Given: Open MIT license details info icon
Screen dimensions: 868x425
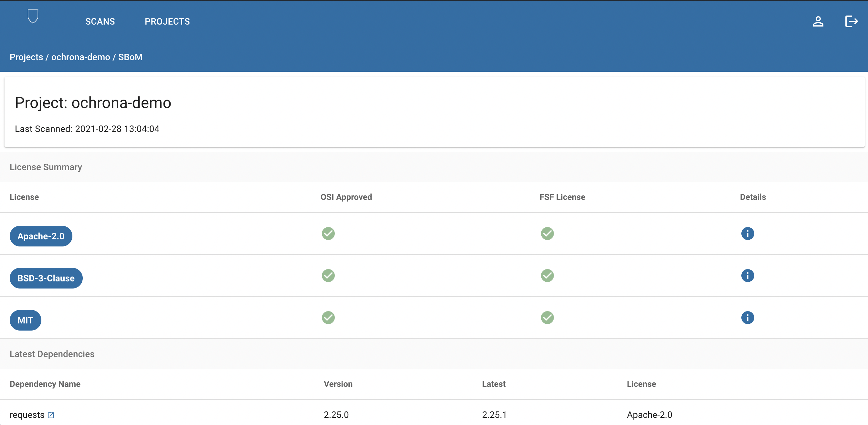Looking at the screenshot, I should pyautogui.click(x=747, y=317).
